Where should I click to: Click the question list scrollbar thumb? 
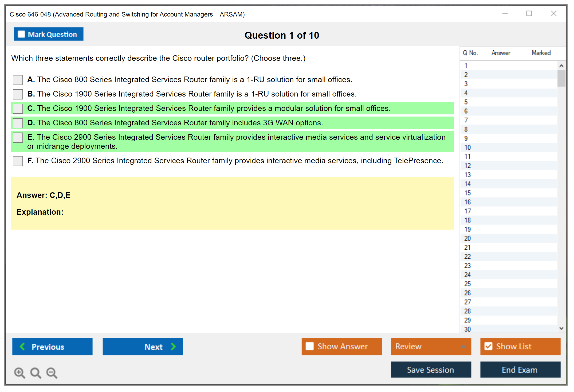[x=561, y=78]
